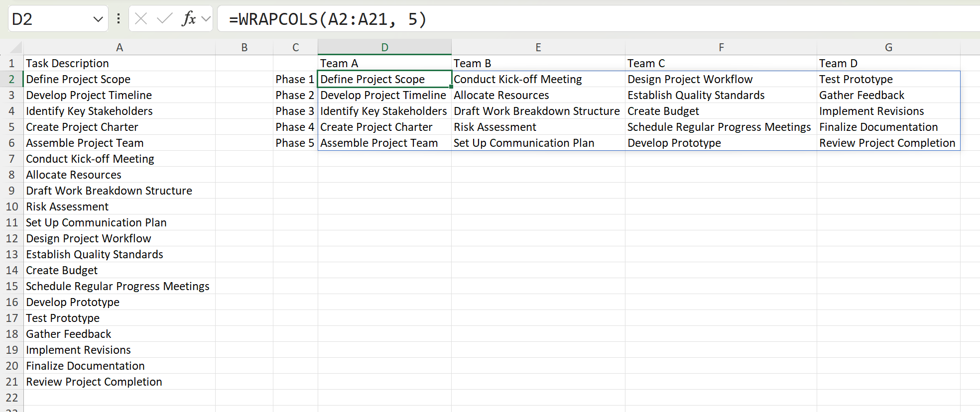
Task: Click the Select All corner triangle
Action: (16, 48)
